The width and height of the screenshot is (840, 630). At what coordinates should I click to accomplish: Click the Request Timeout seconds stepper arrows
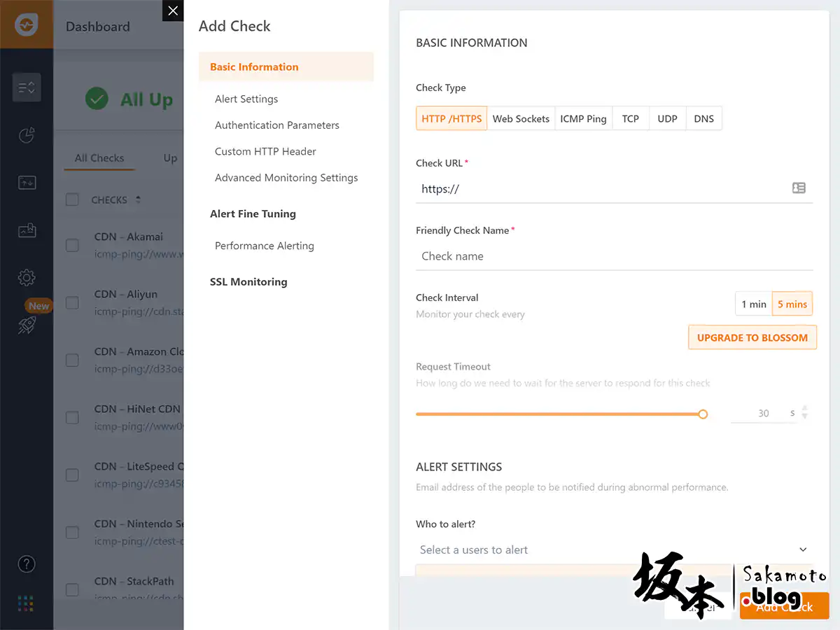click(804, 413)
